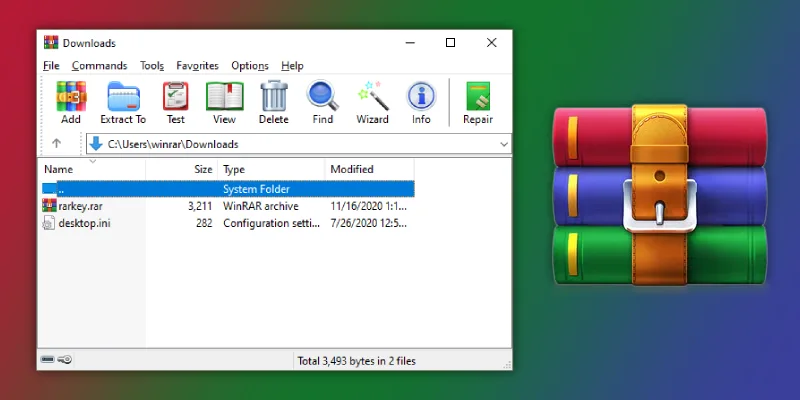Show archive Info

click(421, 103)
